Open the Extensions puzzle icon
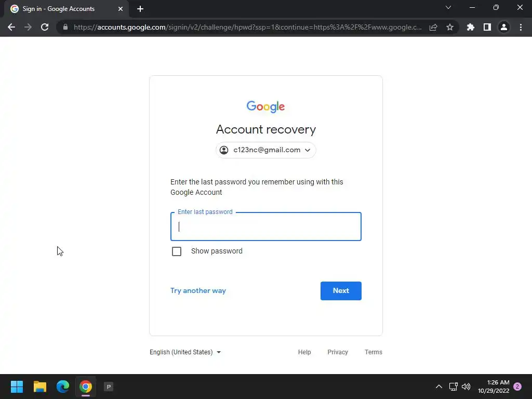532x399 pixels. (x=471, y=27)
